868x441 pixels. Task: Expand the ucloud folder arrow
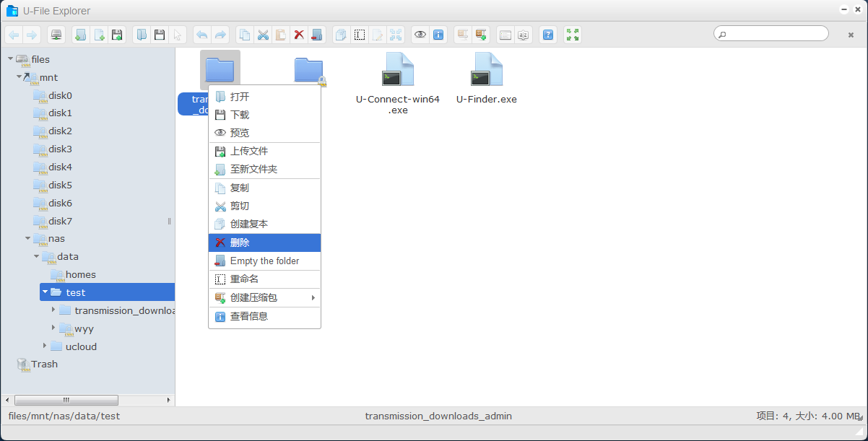pos(45,346)
